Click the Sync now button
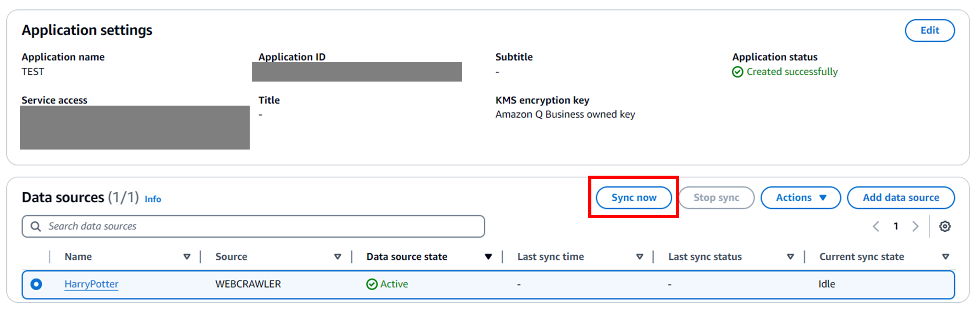The height and width of the screenshot is (309, 980). [x=634, y=198]
